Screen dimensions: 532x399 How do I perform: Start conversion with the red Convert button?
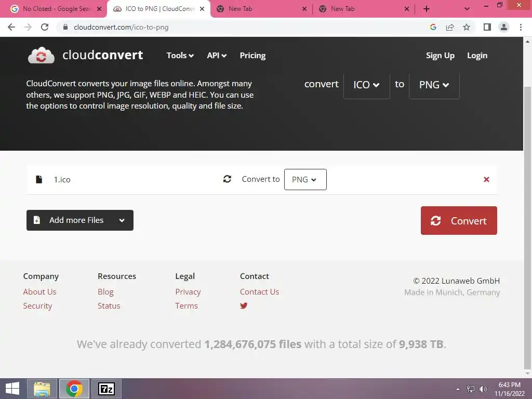tap(459, 220)
